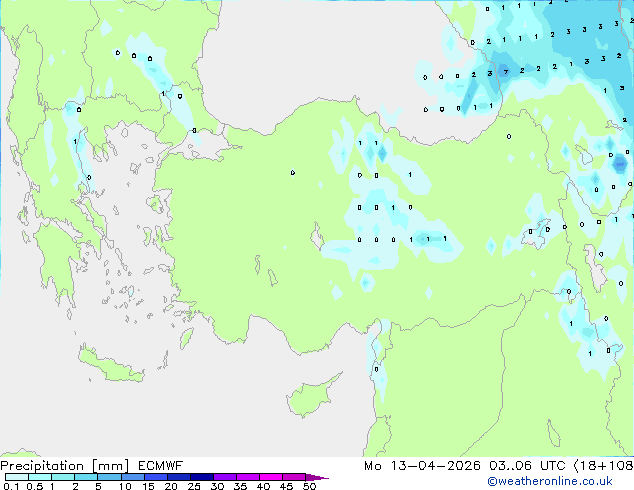Click the '15' legend scale label
Image resolution: width=634 pixels, height=490 pixels.
pyautogui.click(x=148, y=486)
